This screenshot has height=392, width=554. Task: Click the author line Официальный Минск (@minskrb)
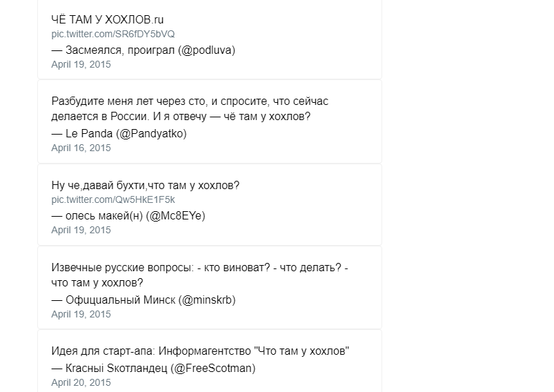coord(144,300)
